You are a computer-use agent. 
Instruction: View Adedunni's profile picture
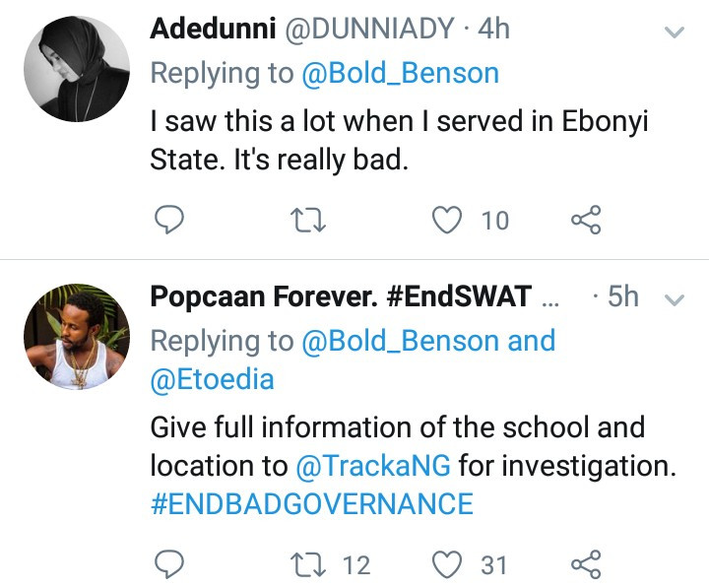(77, 69)
